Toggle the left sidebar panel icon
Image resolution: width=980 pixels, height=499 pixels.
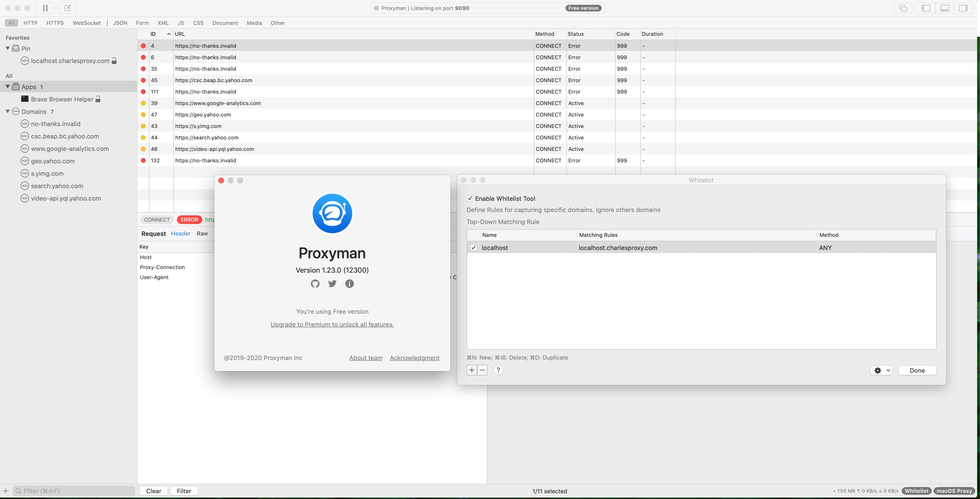coord(926,8)
